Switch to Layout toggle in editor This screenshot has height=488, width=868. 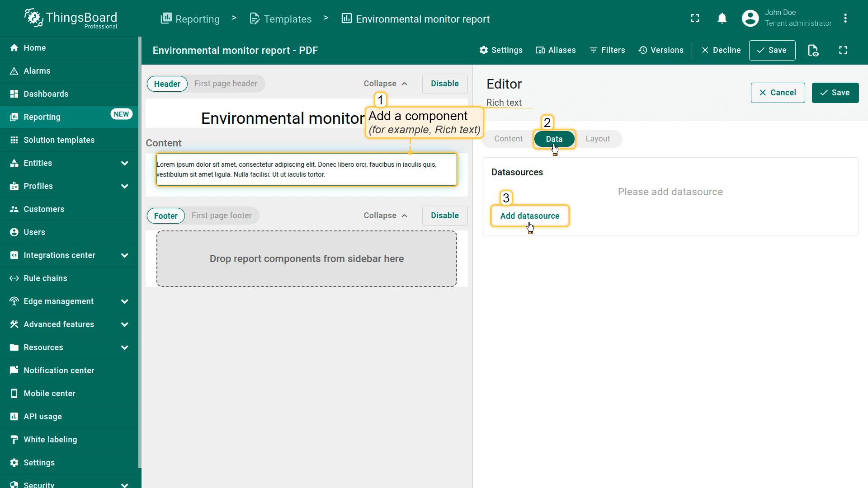click(598, 139)
